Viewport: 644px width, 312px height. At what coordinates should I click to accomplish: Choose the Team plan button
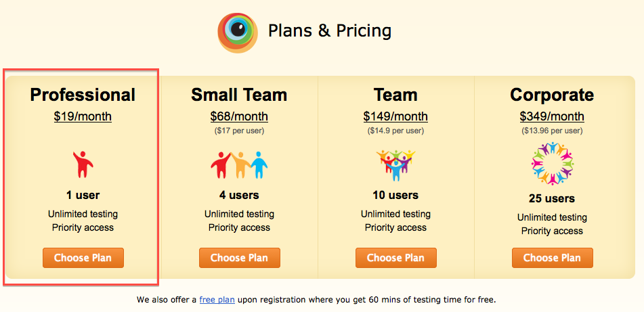point(395,258)
